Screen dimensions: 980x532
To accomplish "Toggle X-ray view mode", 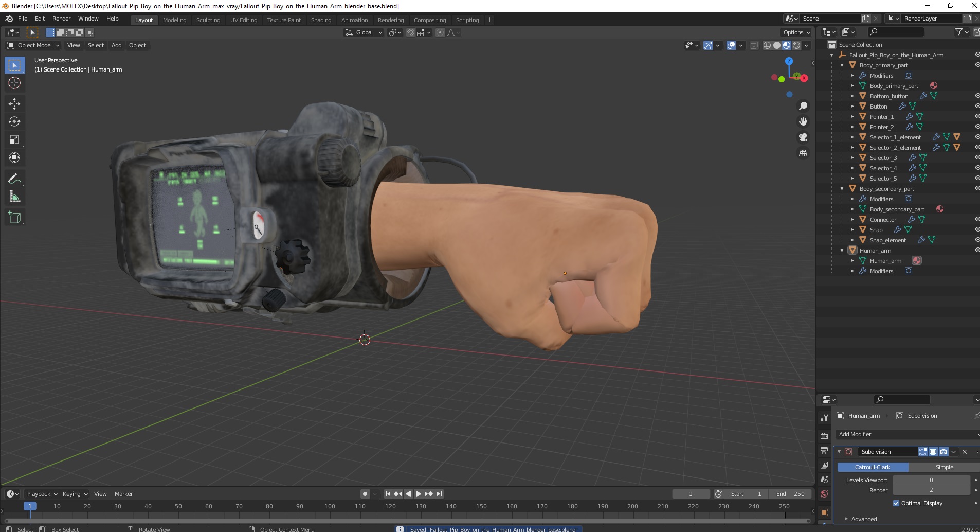I will click(754, 45).
